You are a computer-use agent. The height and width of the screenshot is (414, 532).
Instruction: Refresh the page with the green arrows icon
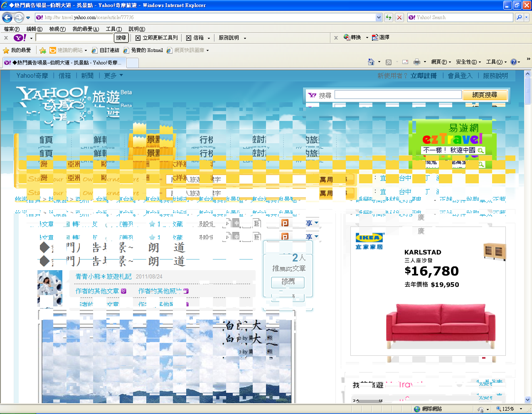389,17
